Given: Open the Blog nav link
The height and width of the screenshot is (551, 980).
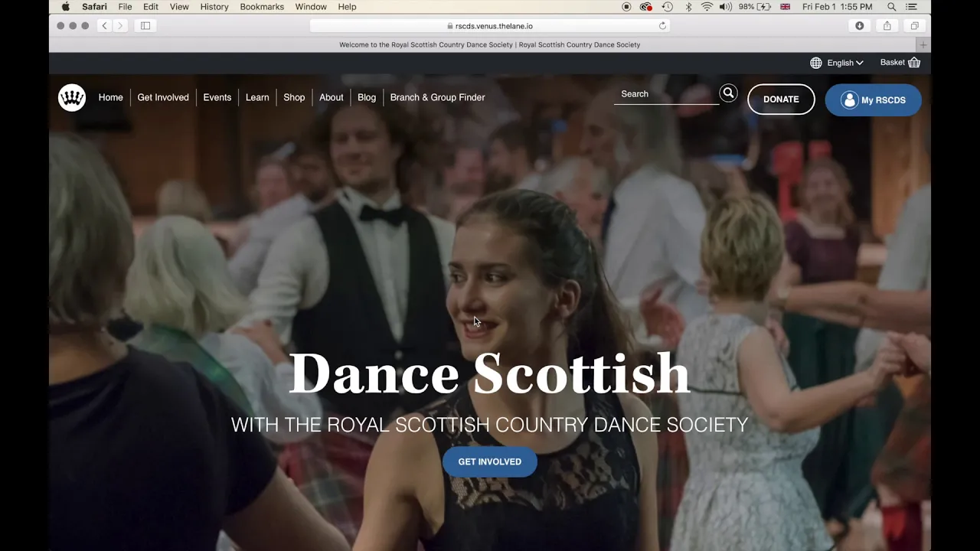Looking at the screenshot, I should coord(367,97).
